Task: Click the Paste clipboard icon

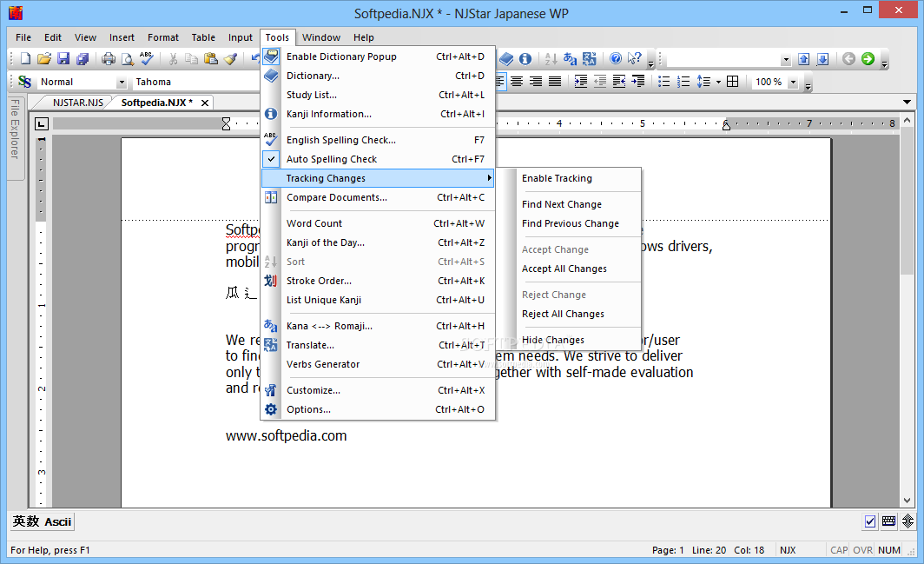Action: click(x=210, y=58)
